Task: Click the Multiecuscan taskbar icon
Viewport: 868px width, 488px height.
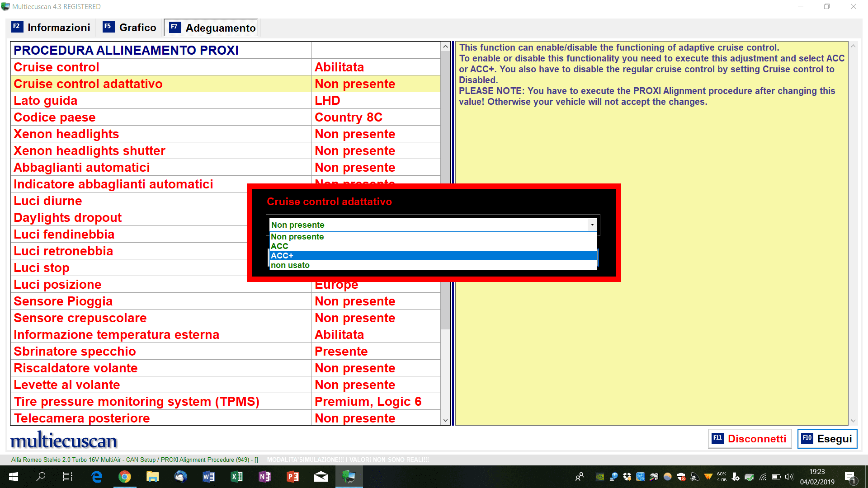Action: (349, 477)
